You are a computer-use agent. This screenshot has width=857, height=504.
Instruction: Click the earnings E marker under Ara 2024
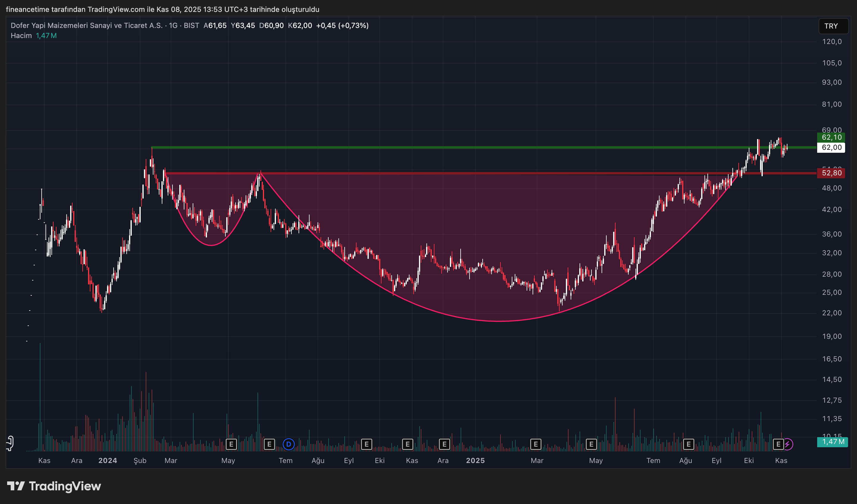(x=444, y=444)
